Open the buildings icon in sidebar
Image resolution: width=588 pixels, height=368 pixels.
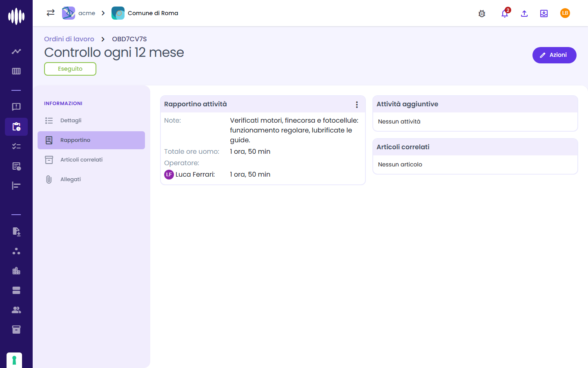pos(16,271)
